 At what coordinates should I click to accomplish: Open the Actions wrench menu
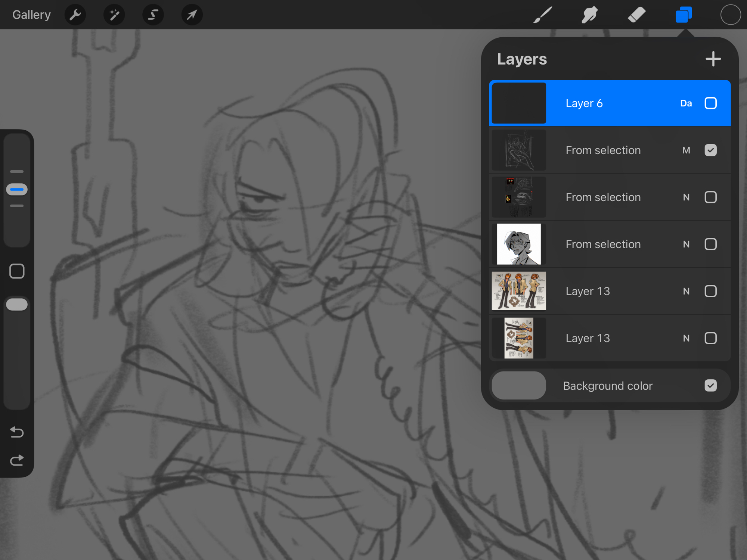[x=75, y=15]
